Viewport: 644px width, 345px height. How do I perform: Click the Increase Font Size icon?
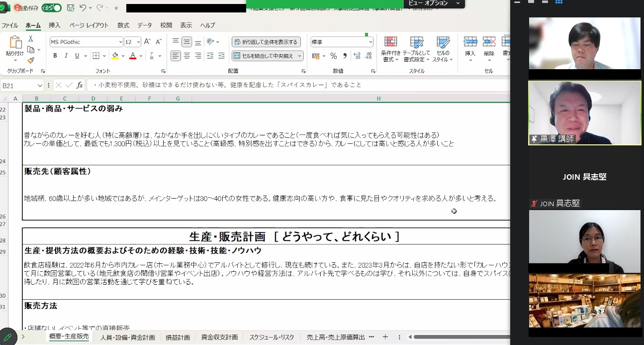[147, 42]
